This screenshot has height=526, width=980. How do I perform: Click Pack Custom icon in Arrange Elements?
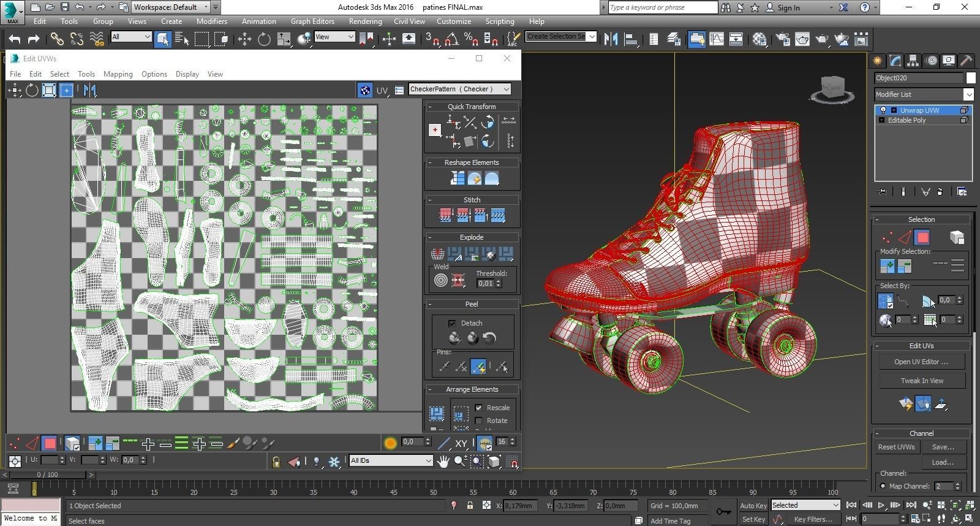pos(436,414)
